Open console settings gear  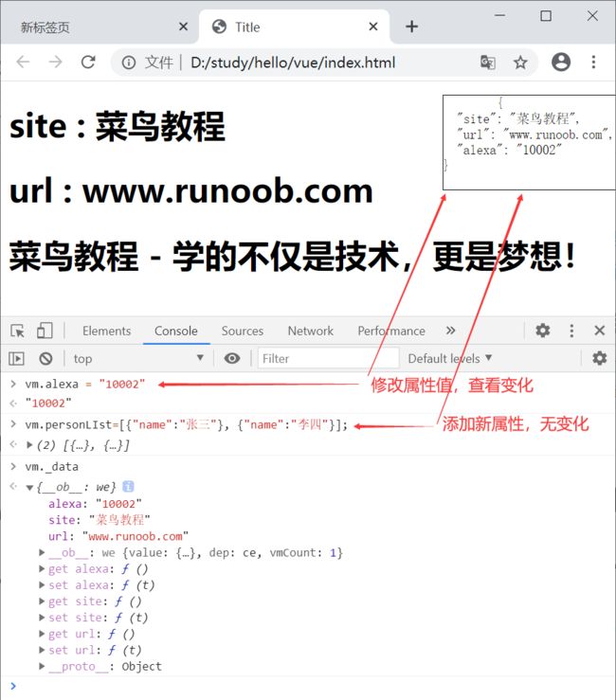tap(600, 358)
